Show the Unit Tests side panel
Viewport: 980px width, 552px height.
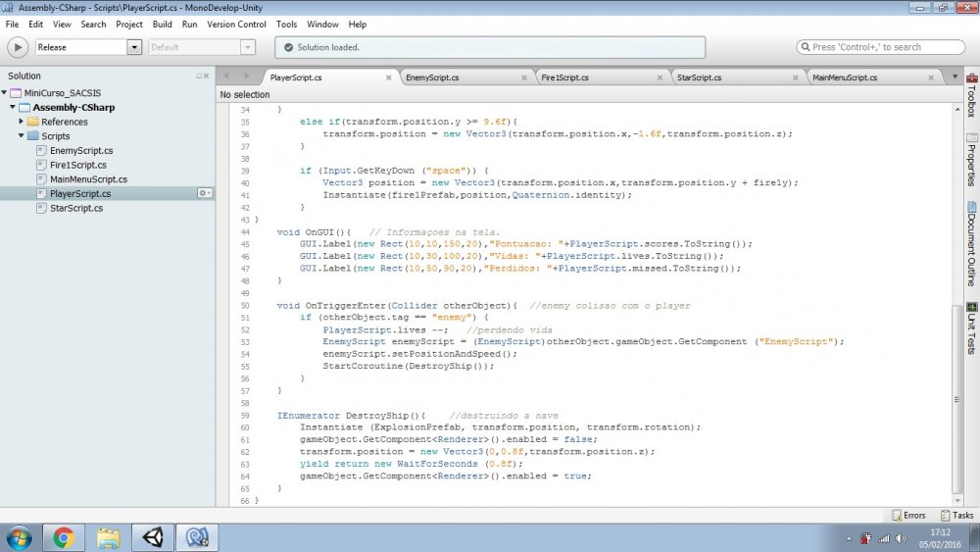(971, 329)
